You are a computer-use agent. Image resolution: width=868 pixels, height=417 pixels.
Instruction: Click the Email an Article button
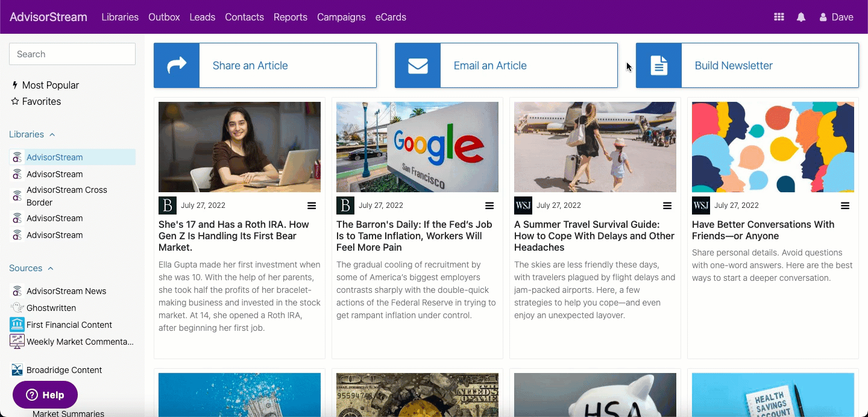coord(506,65)
